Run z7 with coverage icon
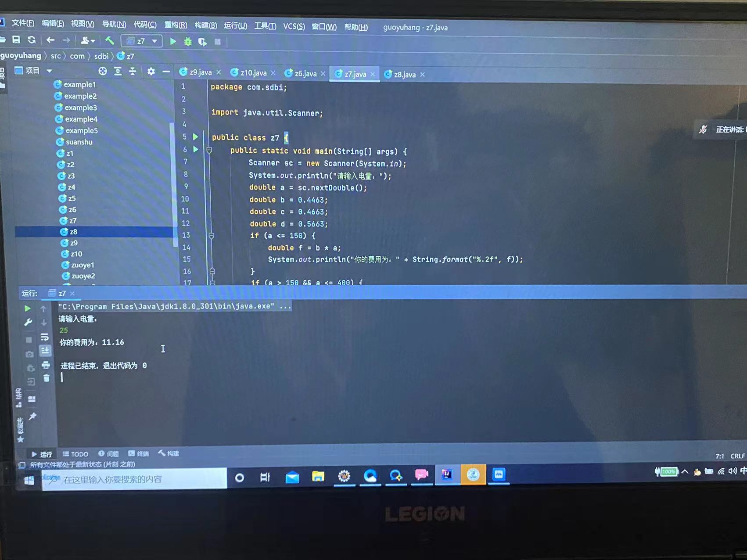 click(202, 42)
